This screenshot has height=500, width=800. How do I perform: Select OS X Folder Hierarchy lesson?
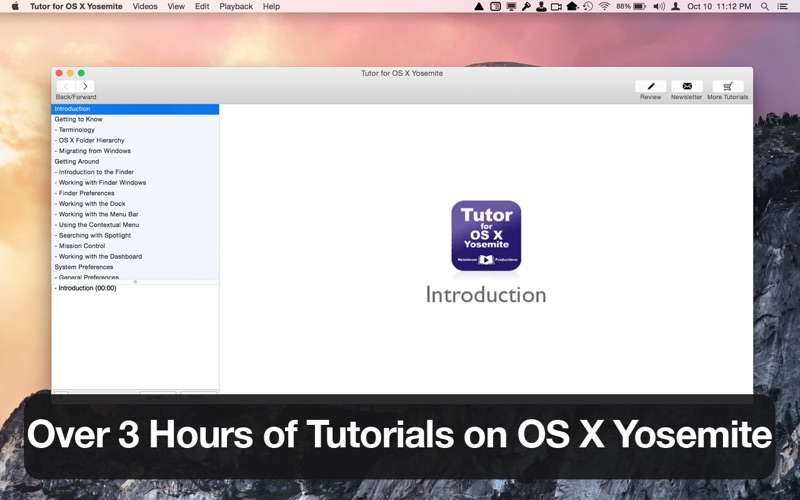(135, 140)
